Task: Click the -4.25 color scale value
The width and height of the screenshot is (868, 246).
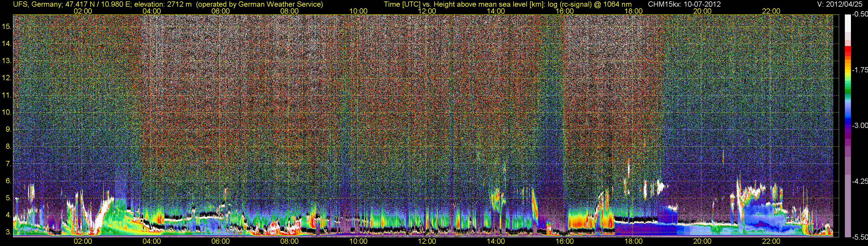Action: coord(860,181)
